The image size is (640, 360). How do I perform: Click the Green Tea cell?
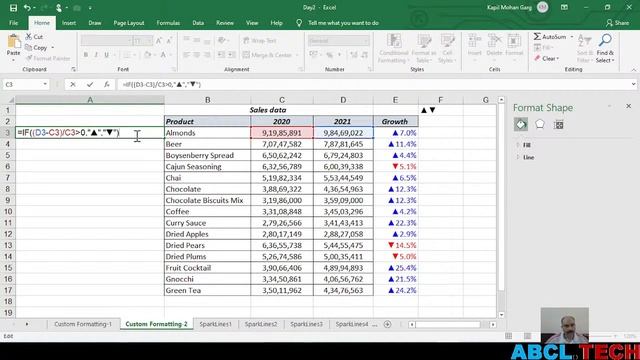coord(207,290)
